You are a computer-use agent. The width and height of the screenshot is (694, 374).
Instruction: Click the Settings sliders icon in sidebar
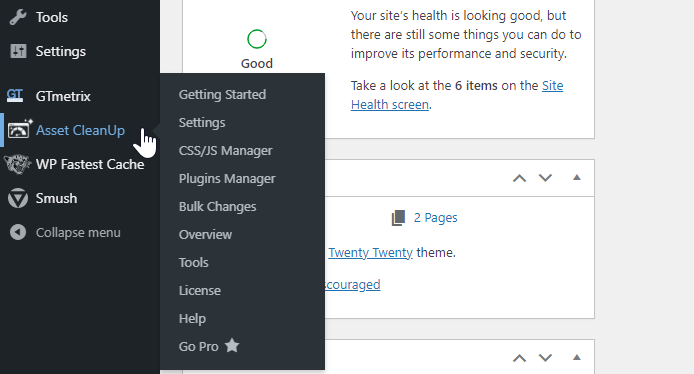click(18, 51)
